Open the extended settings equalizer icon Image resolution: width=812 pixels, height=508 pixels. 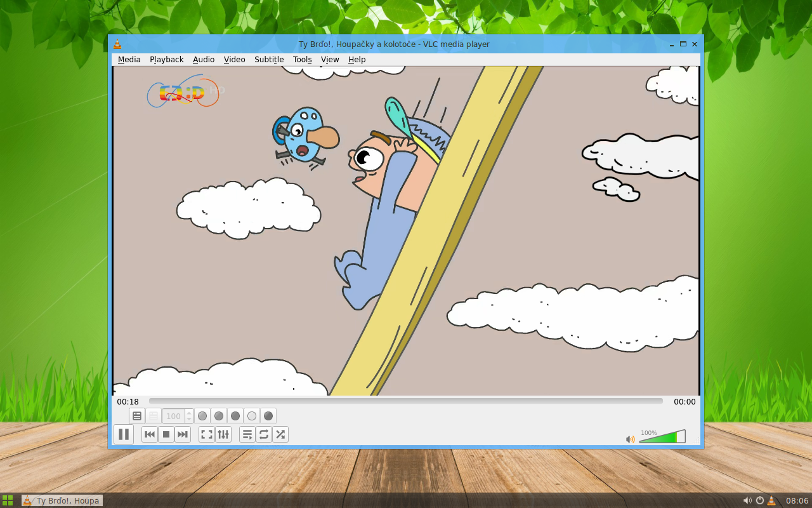(x=223, y=434)
